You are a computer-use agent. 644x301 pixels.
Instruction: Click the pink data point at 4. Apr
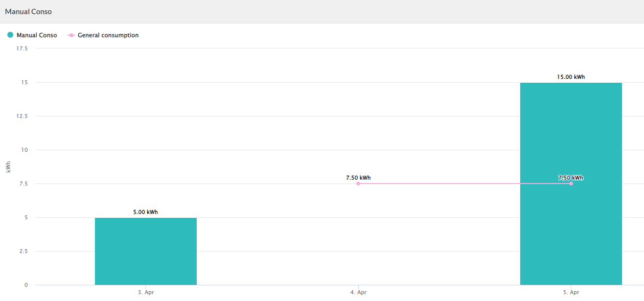pyautogui.click(x=358, y=184)
